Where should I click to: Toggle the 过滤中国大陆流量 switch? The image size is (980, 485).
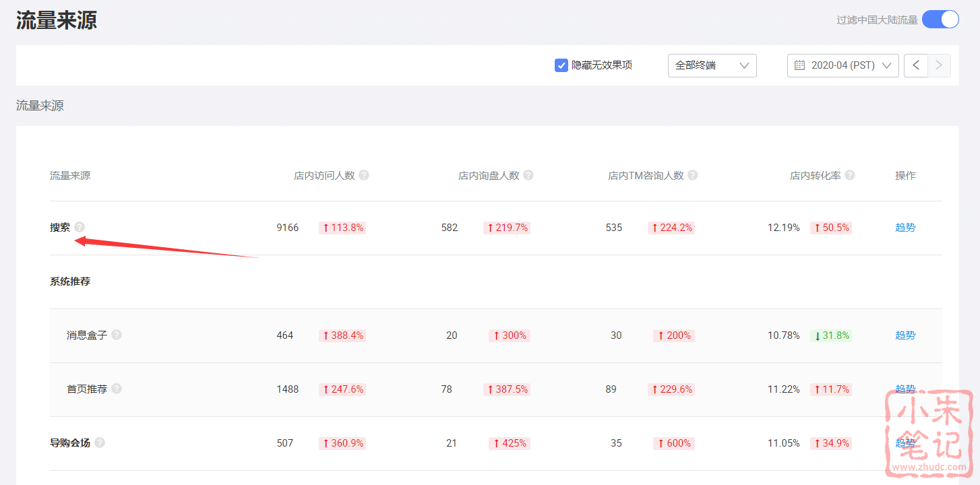coord(940,20)
